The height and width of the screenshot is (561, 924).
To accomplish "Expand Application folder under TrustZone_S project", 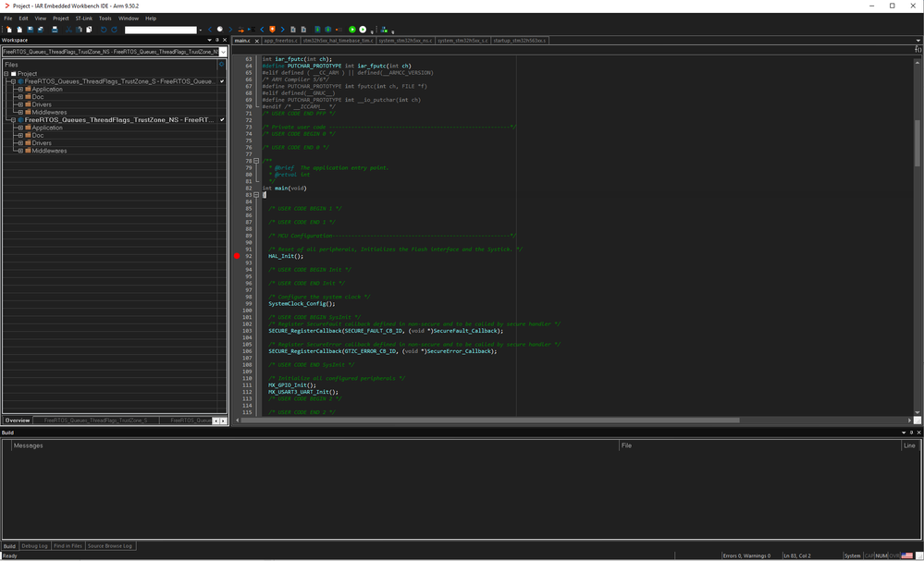I will 20,90.
